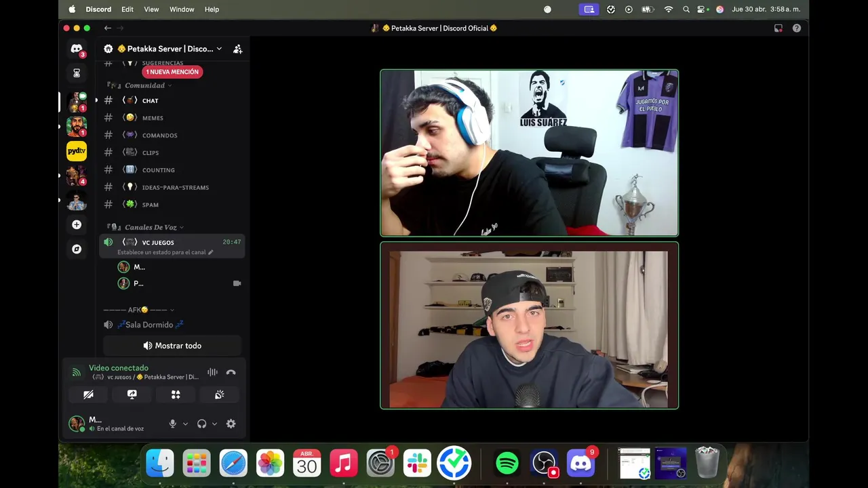
Task: Click Video conectado status text
Action: 119,368
